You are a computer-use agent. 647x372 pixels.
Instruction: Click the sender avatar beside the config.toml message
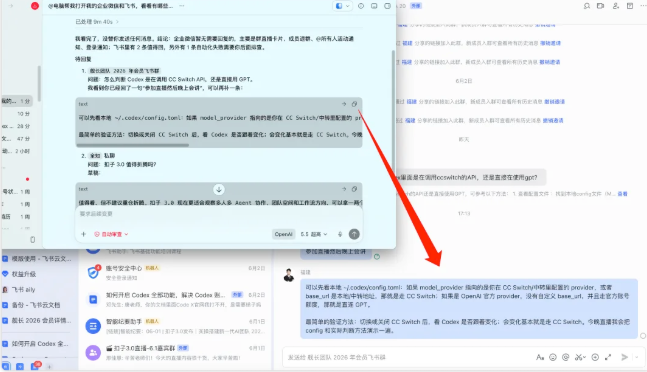click(289, 275)
